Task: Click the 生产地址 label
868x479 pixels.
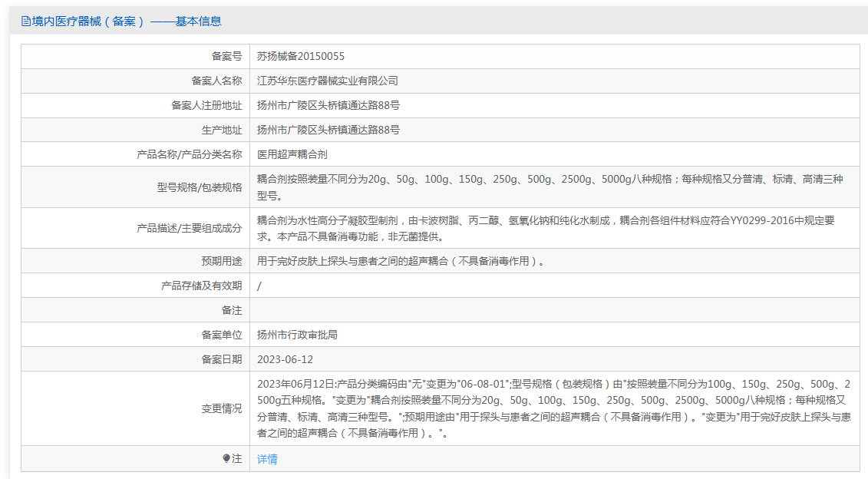Action: point(222,130)
